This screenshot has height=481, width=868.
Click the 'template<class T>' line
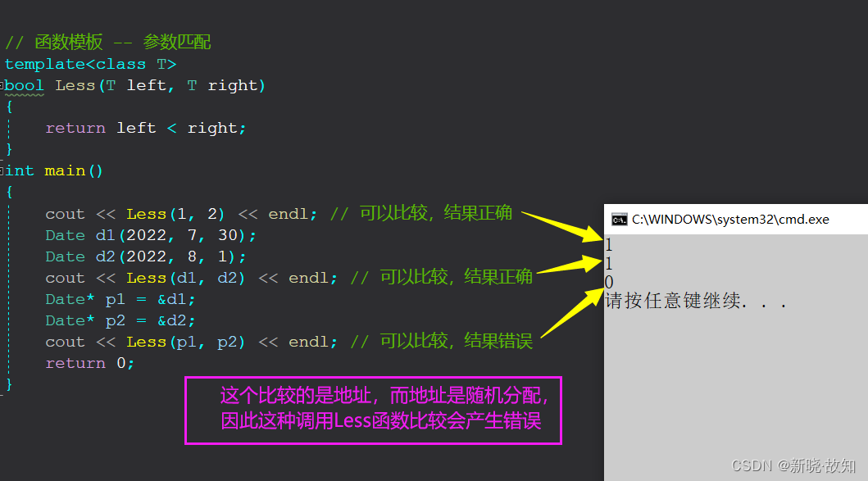(91, 64)
